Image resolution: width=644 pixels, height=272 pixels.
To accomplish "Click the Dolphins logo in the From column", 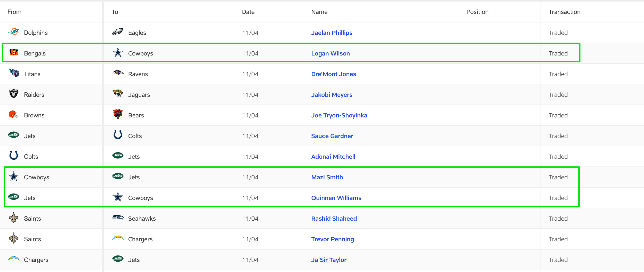I will pyautogui.click(x=14, y=32).
